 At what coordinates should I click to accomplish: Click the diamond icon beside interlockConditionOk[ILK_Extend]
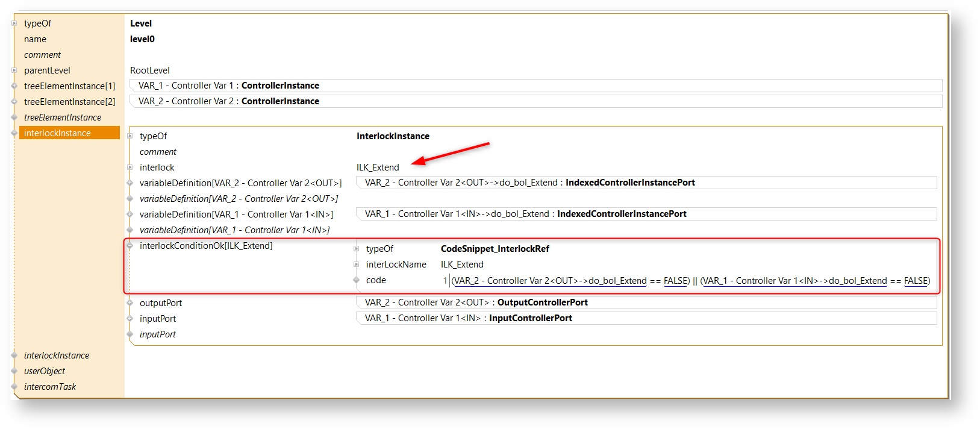(x=130, y=246)
